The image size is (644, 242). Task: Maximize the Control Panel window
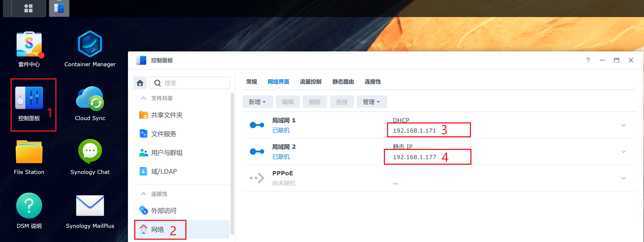point(616,60)
